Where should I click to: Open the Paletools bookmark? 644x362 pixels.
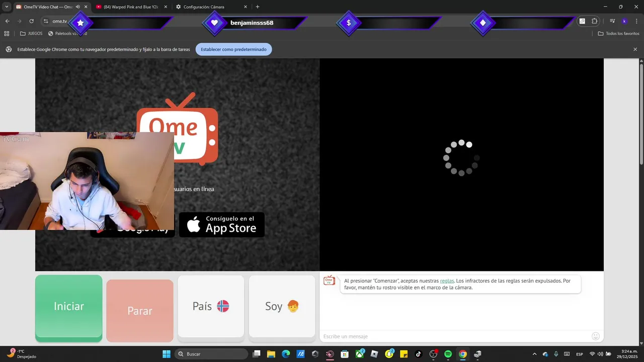tap(67, 34)
